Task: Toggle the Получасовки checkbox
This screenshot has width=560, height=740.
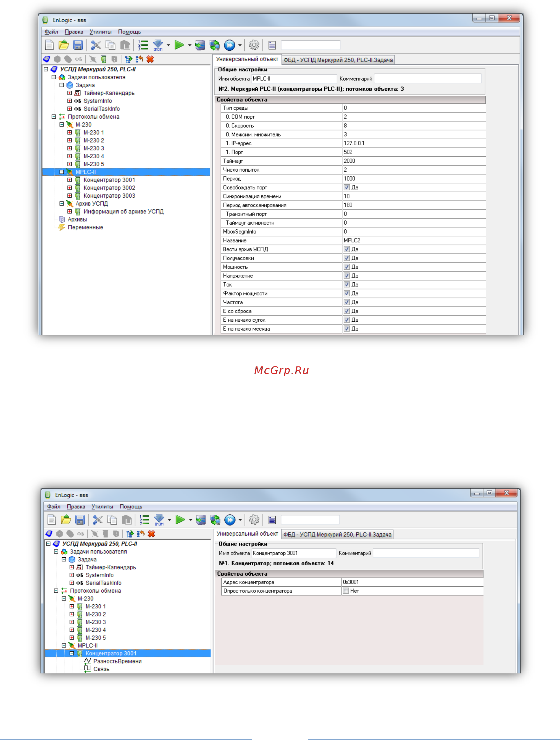Action: pos(346,258)
